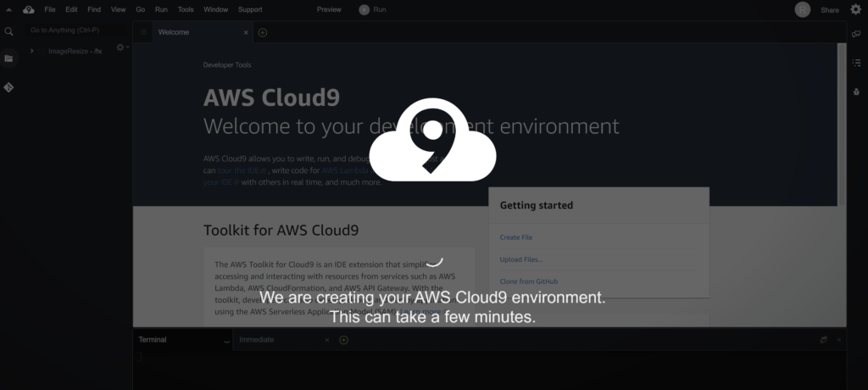Add a new editor tab beside Welcome
The height and width of the screenshot is (390, 868).
pyautogui.click(x=263, y=32)
